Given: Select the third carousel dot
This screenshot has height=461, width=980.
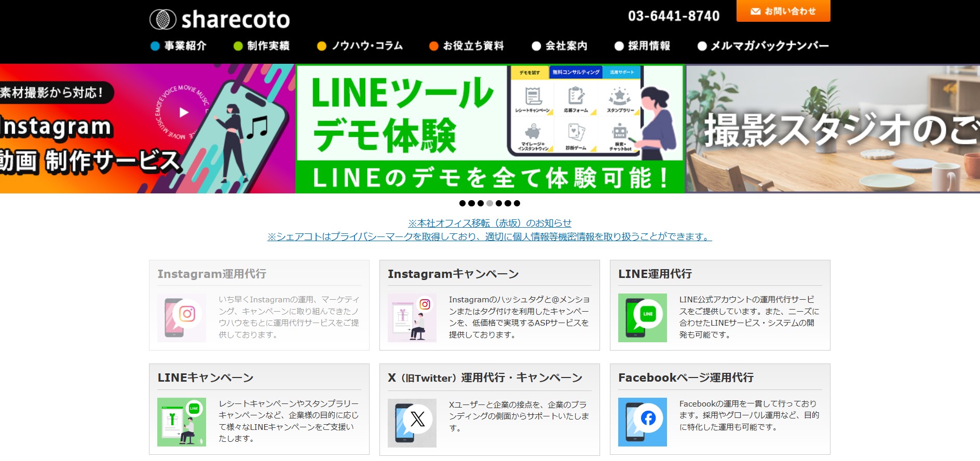Looking at the screenshot, I should point(481,203).
